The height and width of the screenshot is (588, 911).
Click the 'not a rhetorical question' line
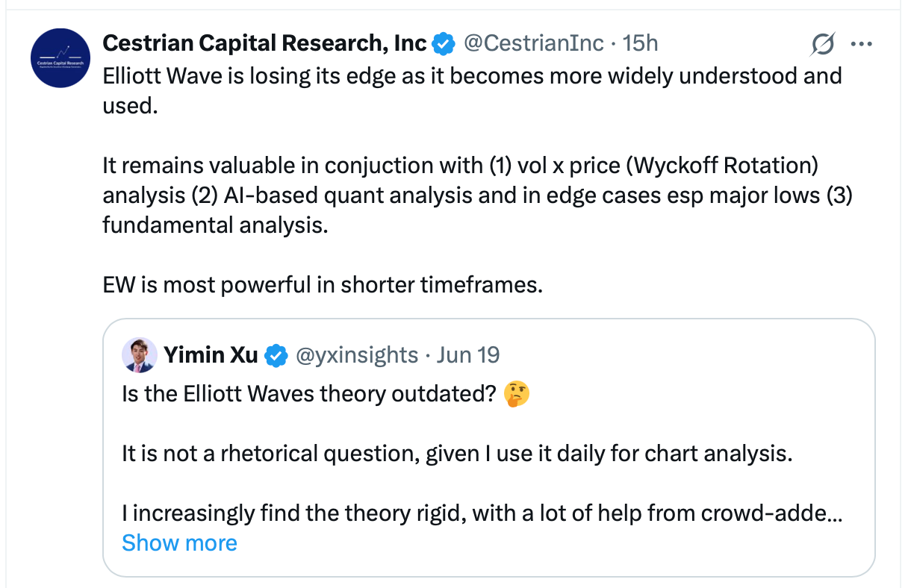[457, 453]
